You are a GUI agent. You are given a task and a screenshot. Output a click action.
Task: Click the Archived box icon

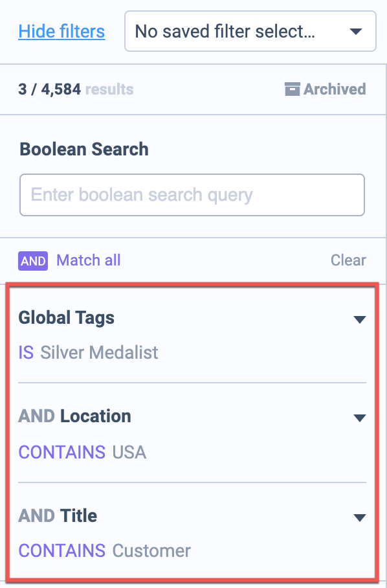[x=293, y=89]
